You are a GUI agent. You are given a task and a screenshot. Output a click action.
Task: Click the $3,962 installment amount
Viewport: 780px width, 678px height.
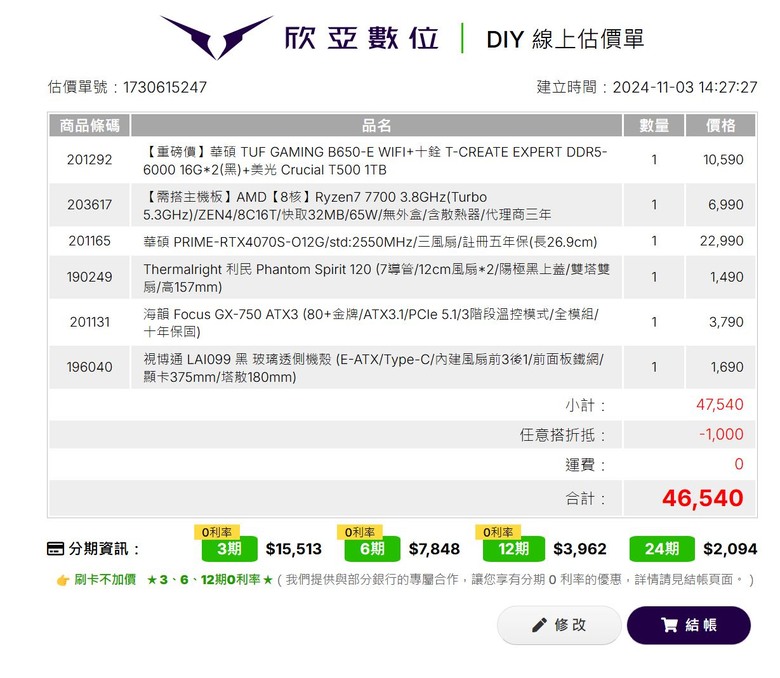580,549
